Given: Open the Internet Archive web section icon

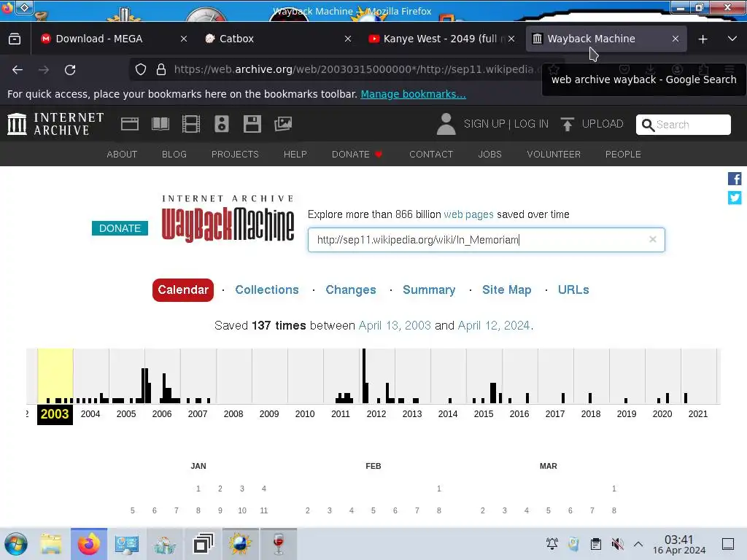Looking at the screenshot, I should pyautogui.click(x=130, y=124).
